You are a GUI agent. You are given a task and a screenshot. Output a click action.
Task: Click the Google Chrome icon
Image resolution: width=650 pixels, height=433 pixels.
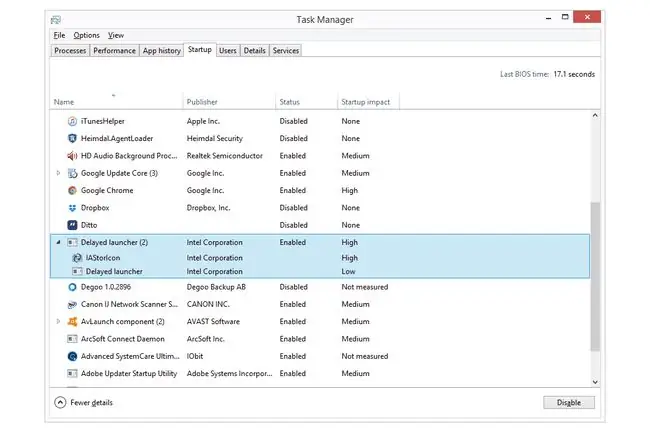(x=72, y=191)
